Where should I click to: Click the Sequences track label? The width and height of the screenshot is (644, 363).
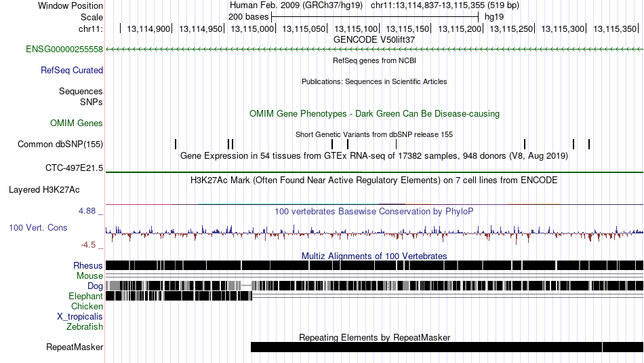click(81, 92)
